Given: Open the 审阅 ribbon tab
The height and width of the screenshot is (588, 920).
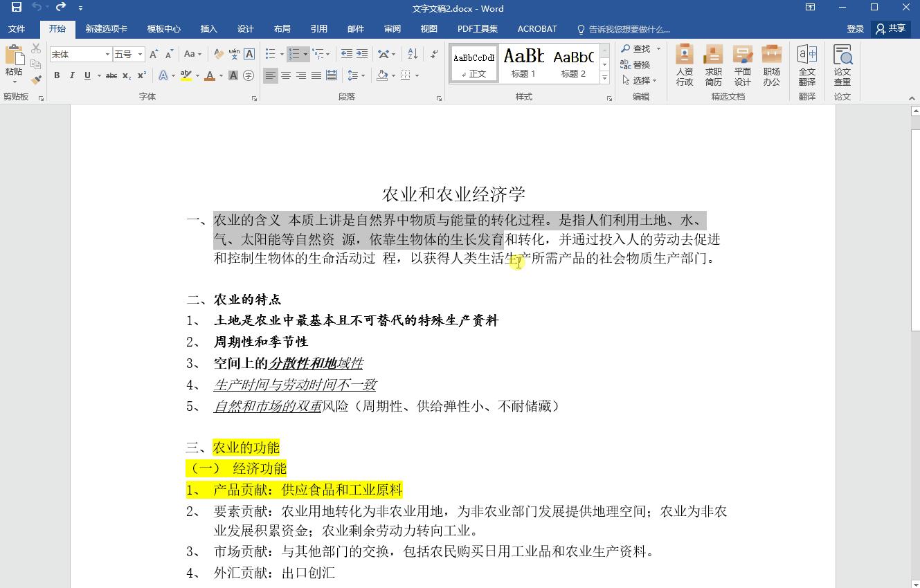Looking at the screenshot, I should [393, 28].
